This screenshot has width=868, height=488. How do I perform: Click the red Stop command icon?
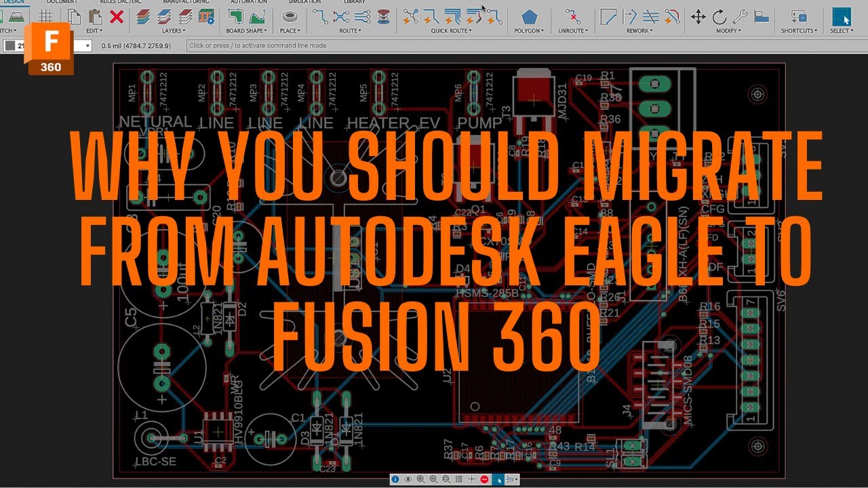pos(484,479)
